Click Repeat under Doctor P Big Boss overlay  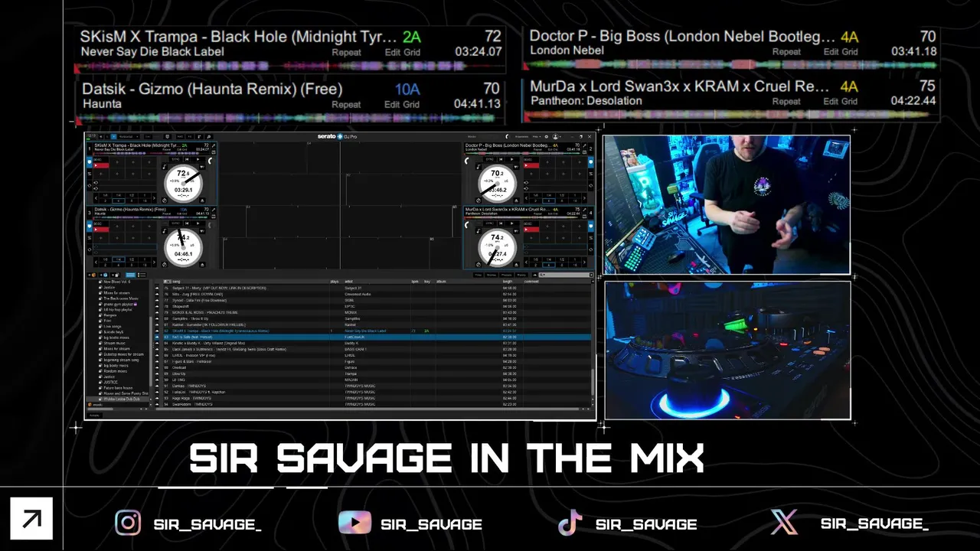[786, 51]
